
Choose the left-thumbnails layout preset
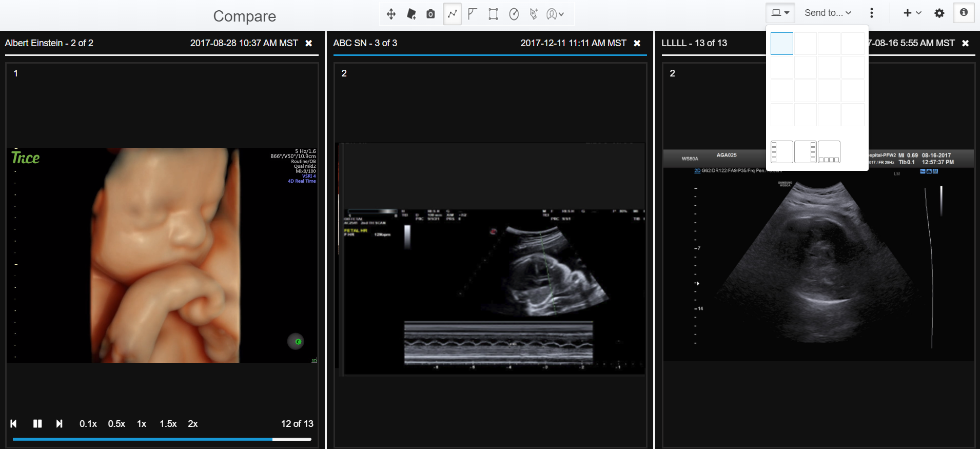[781, 152]
